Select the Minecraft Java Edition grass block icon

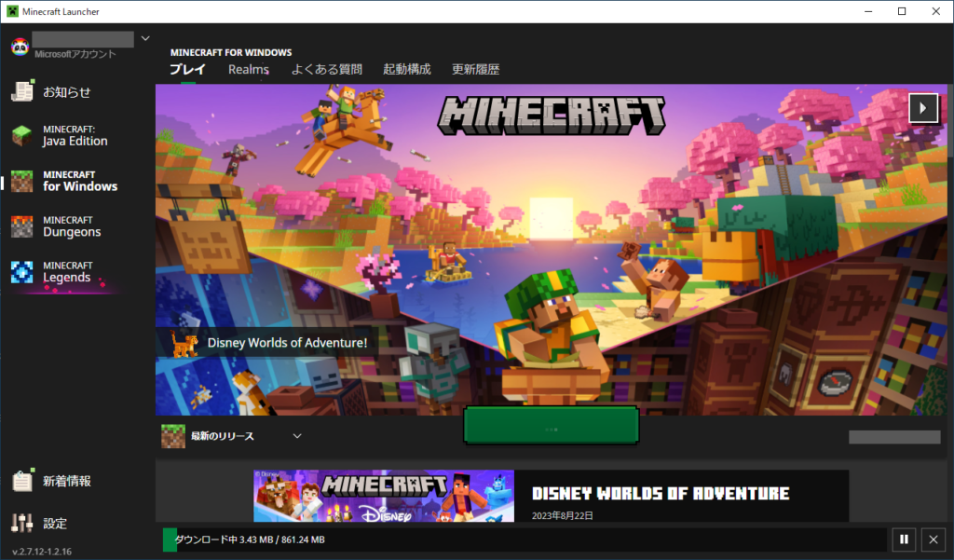pos(22,135)
